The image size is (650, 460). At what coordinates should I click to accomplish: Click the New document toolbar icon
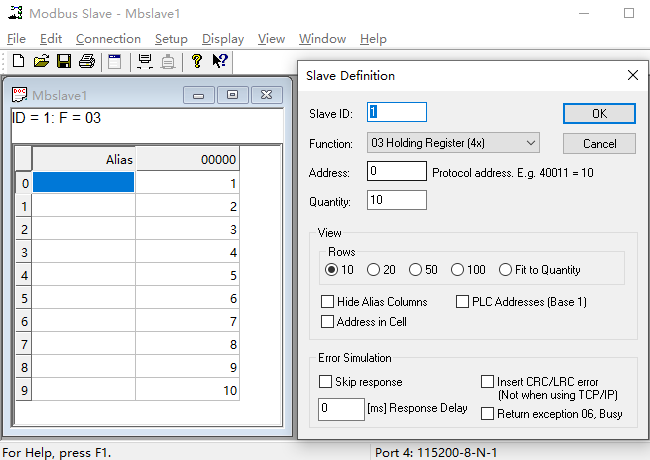click(x=18, y=61)
